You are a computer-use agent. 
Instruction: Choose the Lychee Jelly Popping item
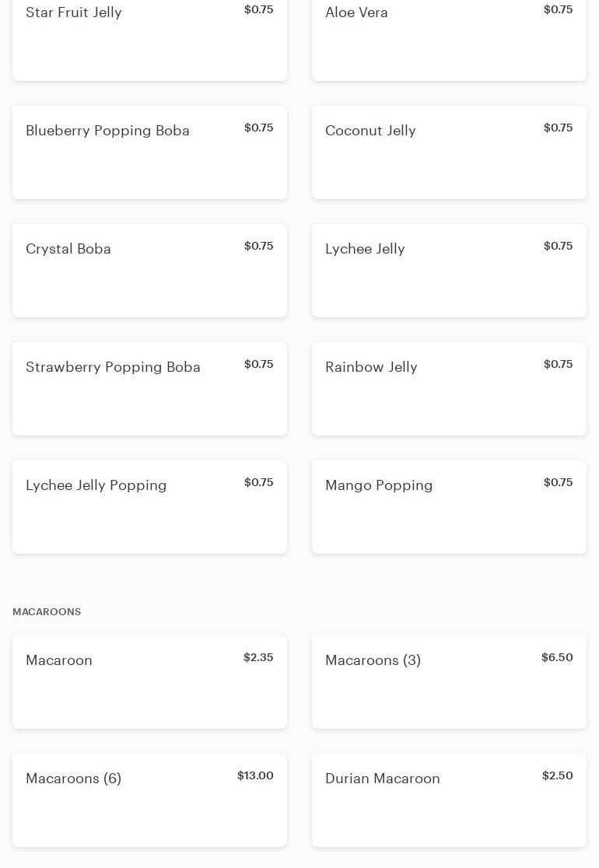[x=149, y=507]
